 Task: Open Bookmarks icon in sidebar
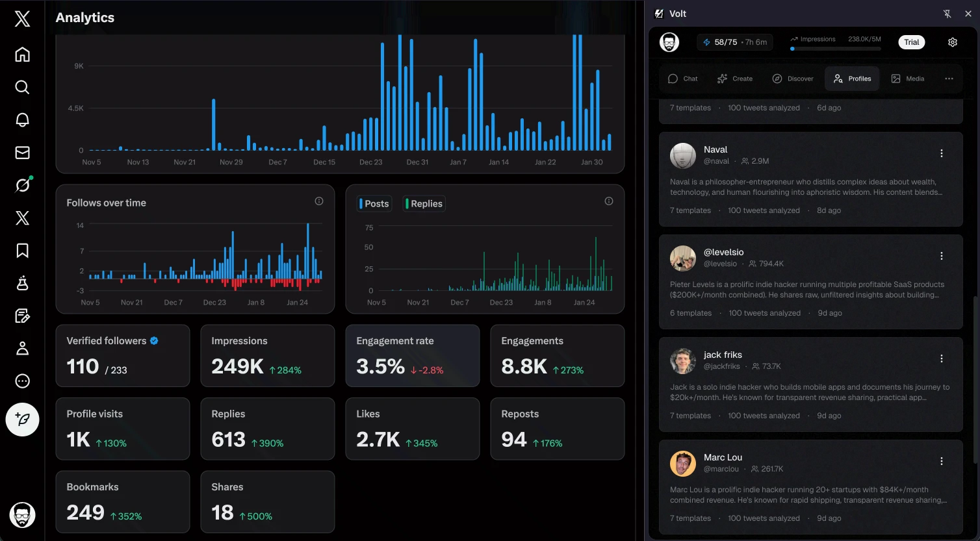23,251
